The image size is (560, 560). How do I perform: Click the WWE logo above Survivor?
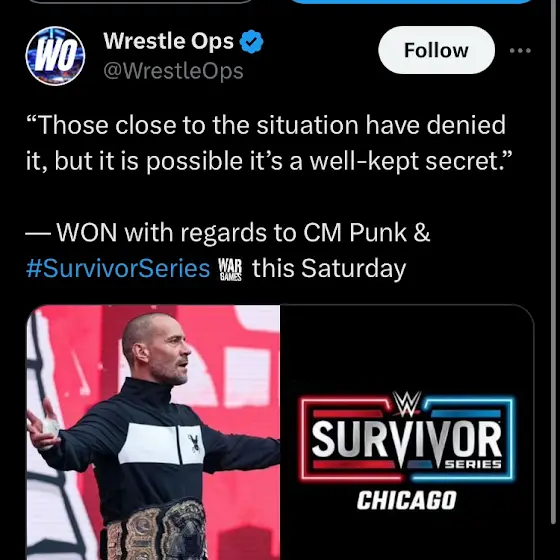point(406,404)
